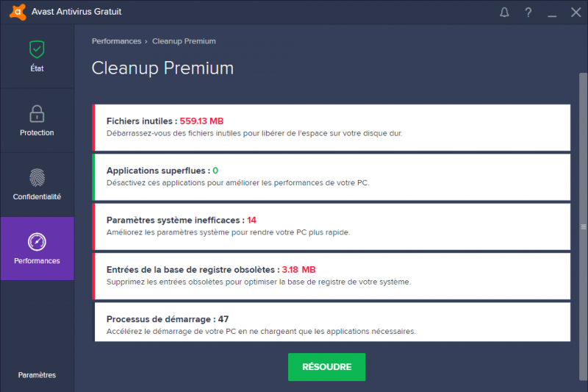Open the Fichiers inutiles card
588x392 pixels.
tap(331, 127)
